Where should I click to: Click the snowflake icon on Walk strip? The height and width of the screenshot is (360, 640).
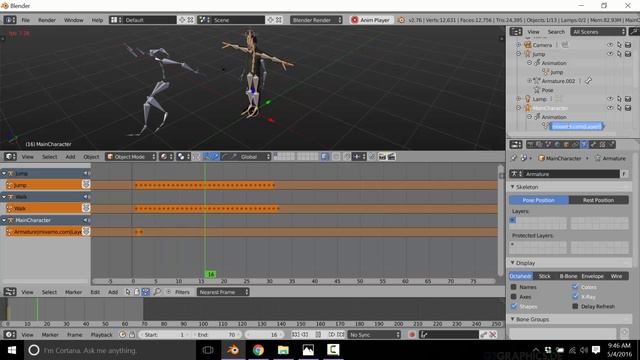86,208
